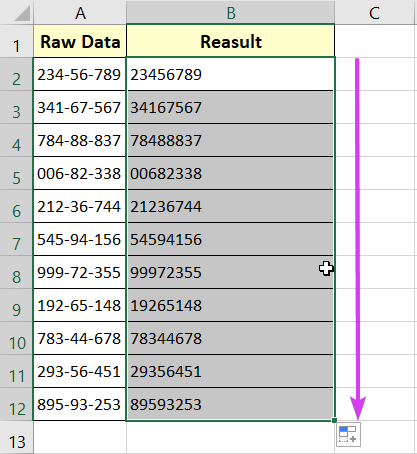Image resolution: width=417 pixels, height=454 pixels.
Task: Select cell with 895-93-253
Action: point(79,404)
